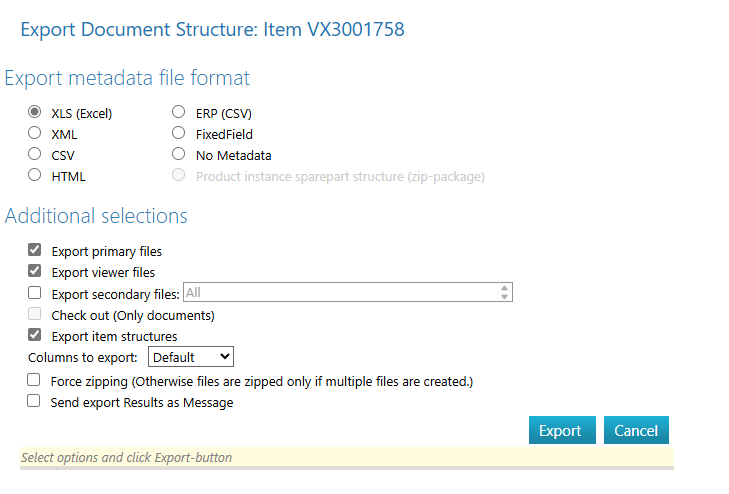Select HTML metadata format option
The image size is (729, 494).
35,176
